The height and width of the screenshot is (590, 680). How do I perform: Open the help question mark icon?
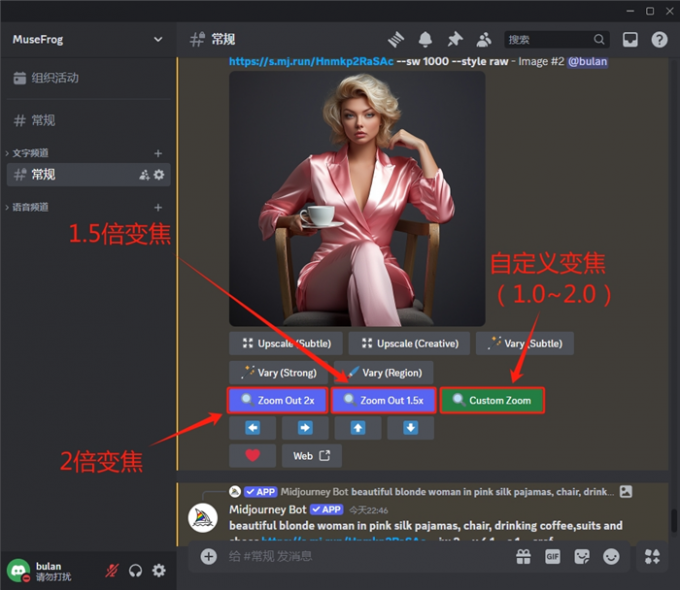pos(659,39)
